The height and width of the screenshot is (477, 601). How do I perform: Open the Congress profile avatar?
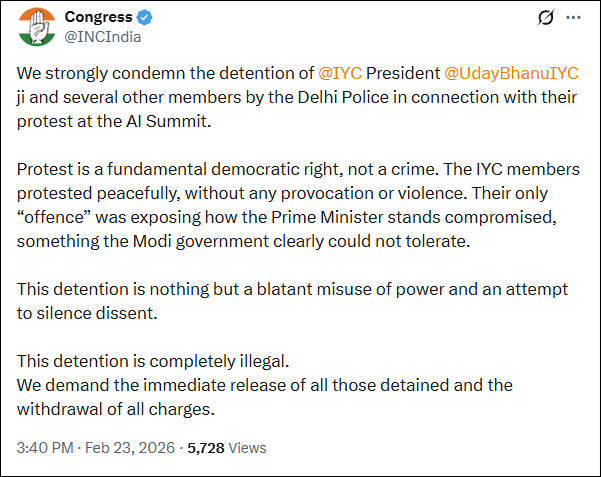tap(34, 27)
